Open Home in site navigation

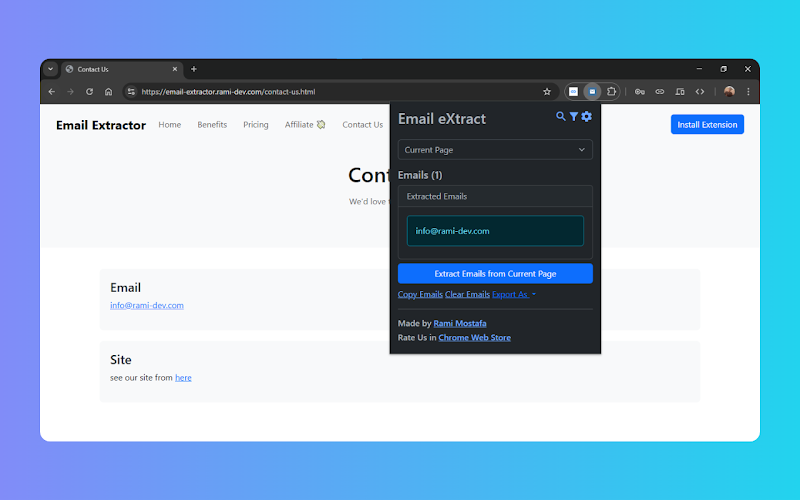[x=169, y=125]
